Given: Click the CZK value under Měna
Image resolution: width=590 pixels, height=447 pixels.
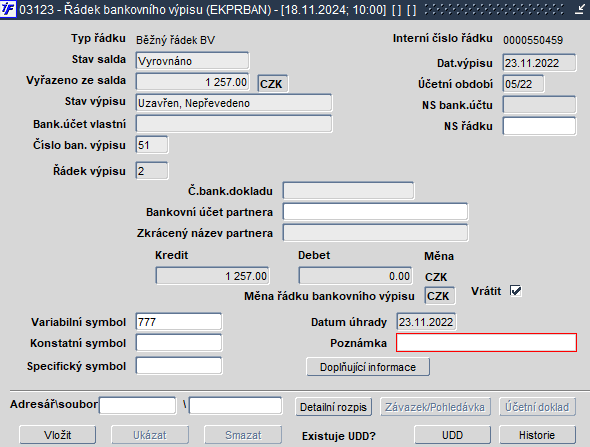Looking at the screenshot, I should [436, 277].
